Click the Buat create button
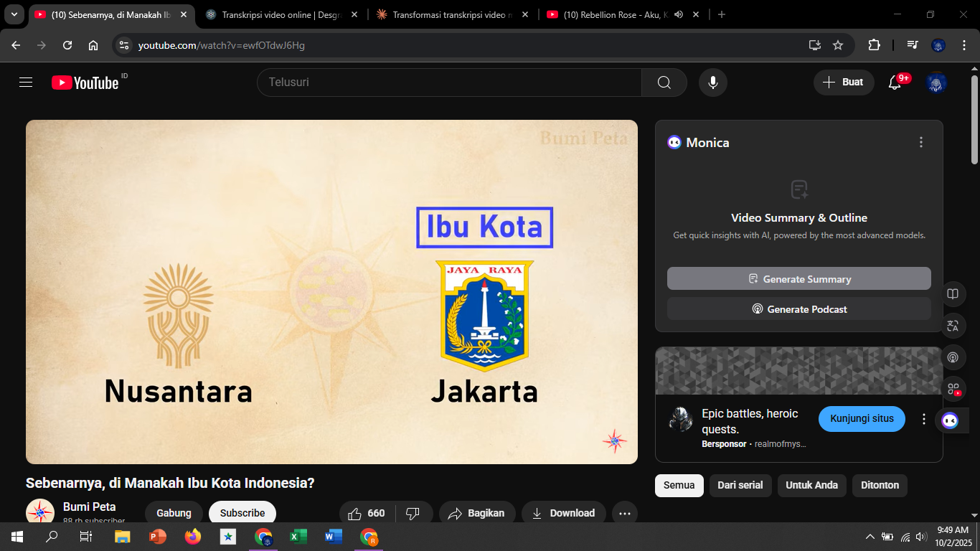980x551 pixels. [x=844, y=83]
